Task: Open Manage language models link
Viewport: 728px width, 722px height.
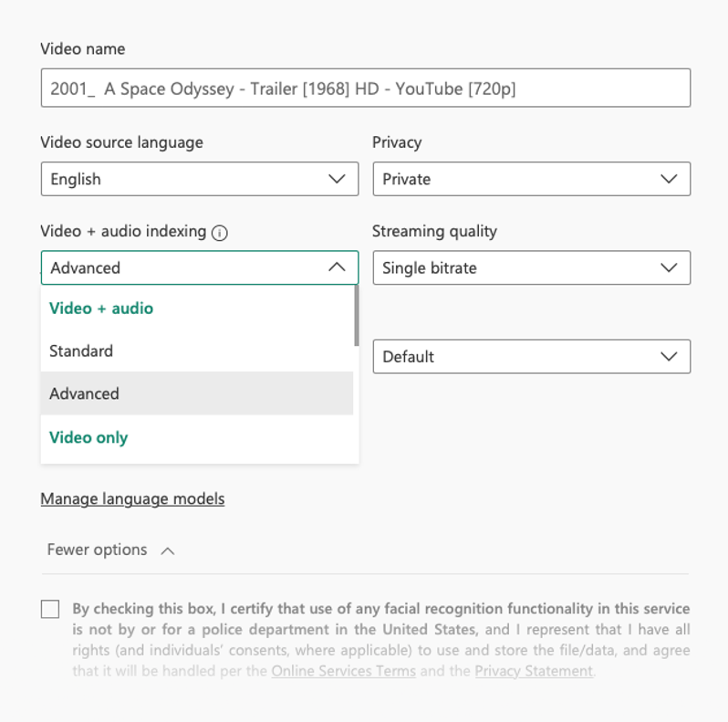Action: (x=133, y=499)
